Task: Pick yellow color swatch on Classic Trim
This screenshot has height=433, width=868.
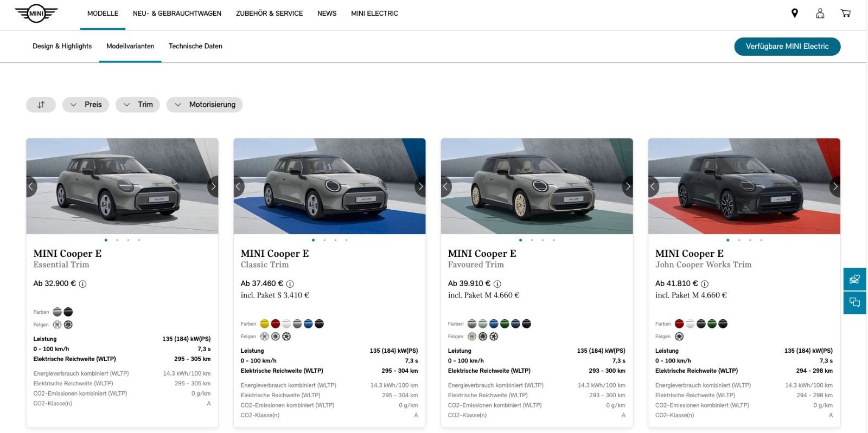Action: (x=264, y=324)
